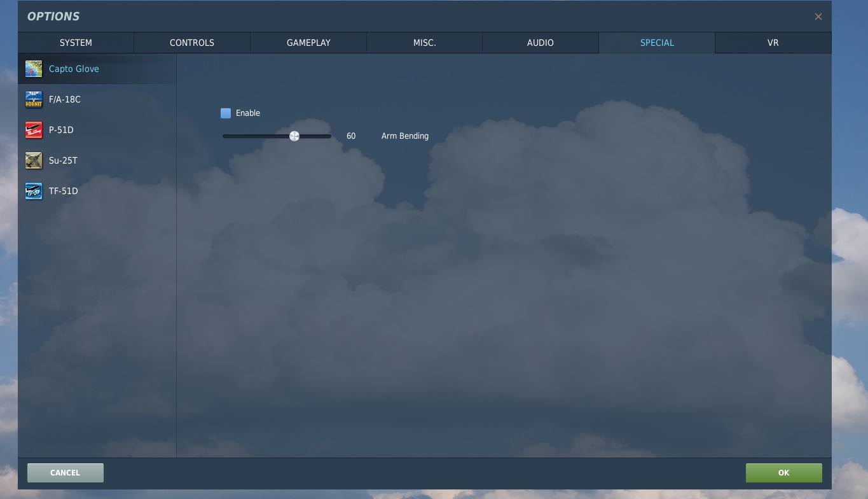This screenshot has height=499, width=868.
Task: Click the CANCEL button
Action: pos(65,473)
